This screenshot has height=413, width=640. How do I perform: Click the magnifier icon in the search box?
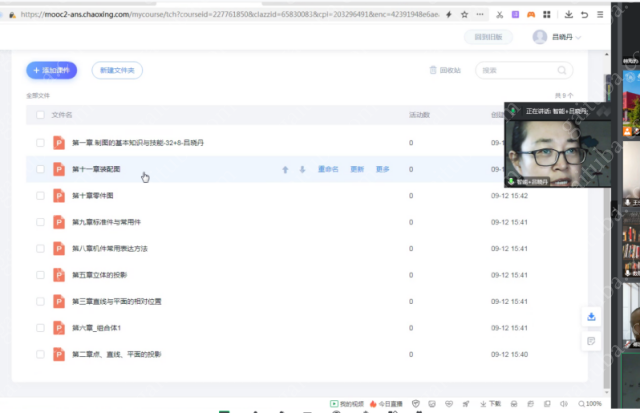[x=562, y=70]
